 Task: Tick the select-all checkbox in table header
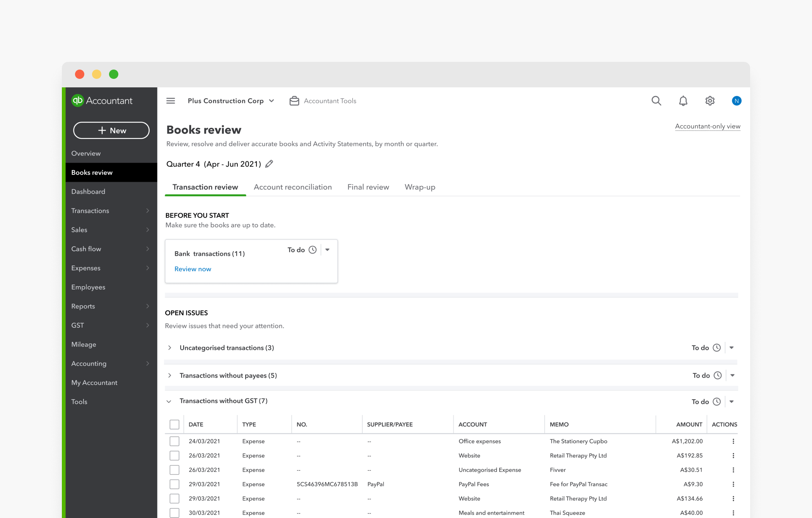point(174,424)
